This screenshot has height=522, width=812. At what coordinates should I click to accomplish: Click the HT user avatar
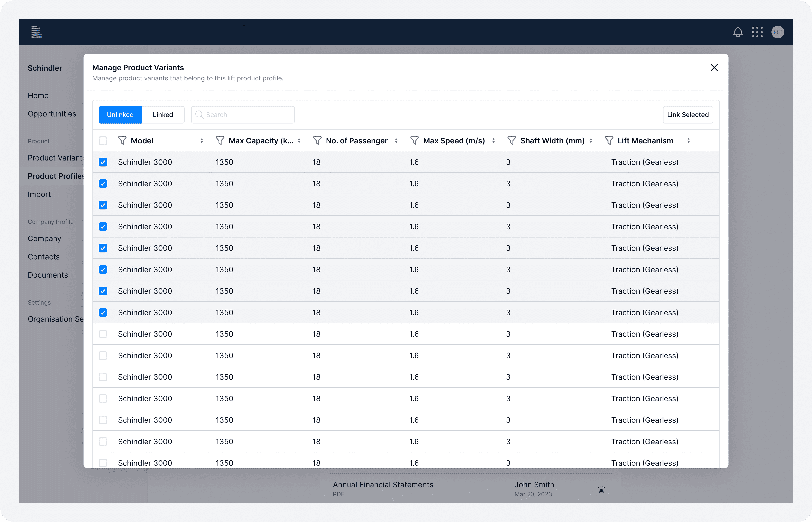point(778,32)
